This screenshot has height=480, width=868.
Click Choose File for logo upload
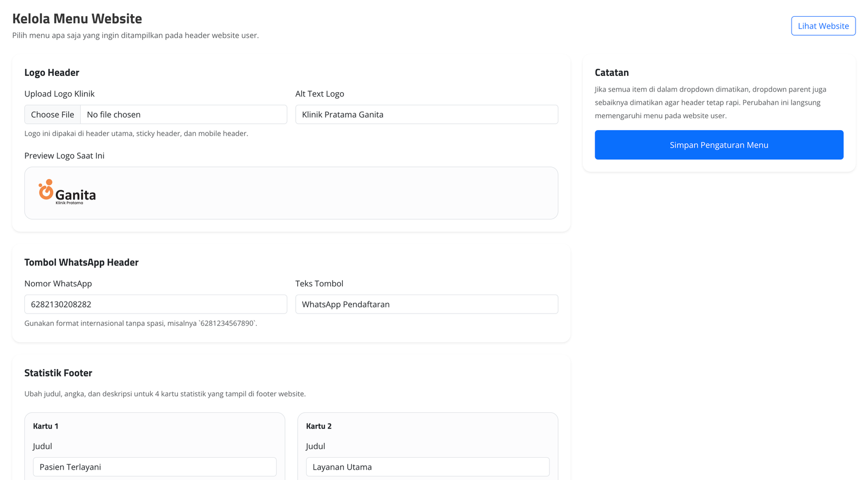(53, 114)
